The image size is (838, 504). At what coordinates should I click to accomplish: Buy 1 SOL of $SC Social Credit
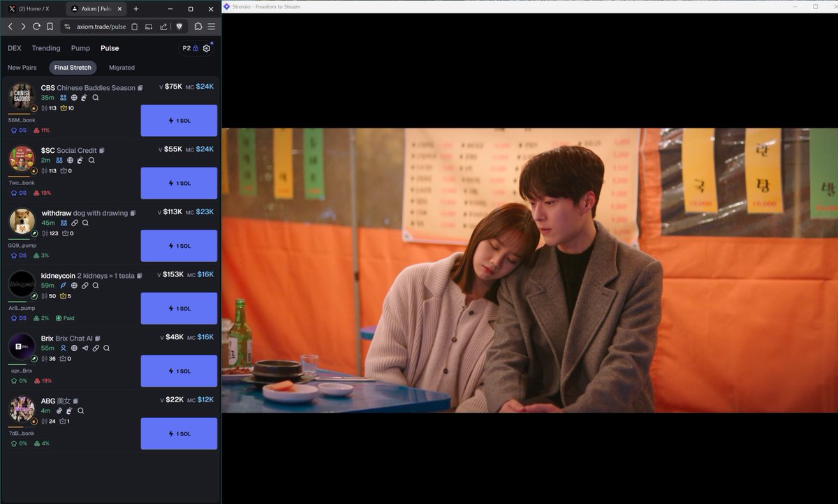tap(179, 183)
